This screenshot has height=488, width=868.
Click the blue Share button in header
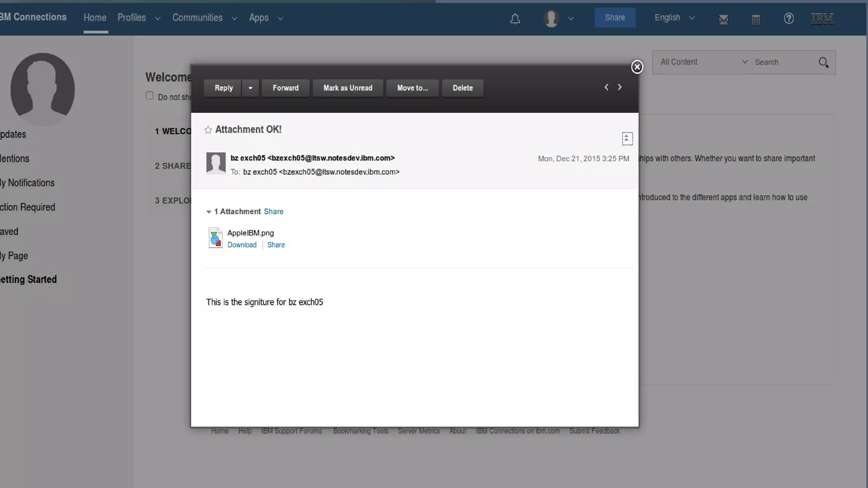coord(615,18)
